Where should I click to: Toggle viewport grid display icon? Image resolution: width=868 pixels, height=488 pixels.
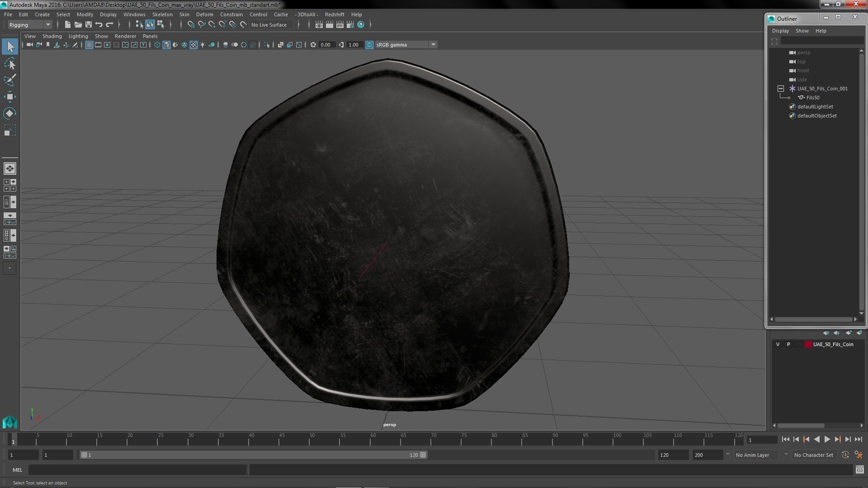click(89, 45)
